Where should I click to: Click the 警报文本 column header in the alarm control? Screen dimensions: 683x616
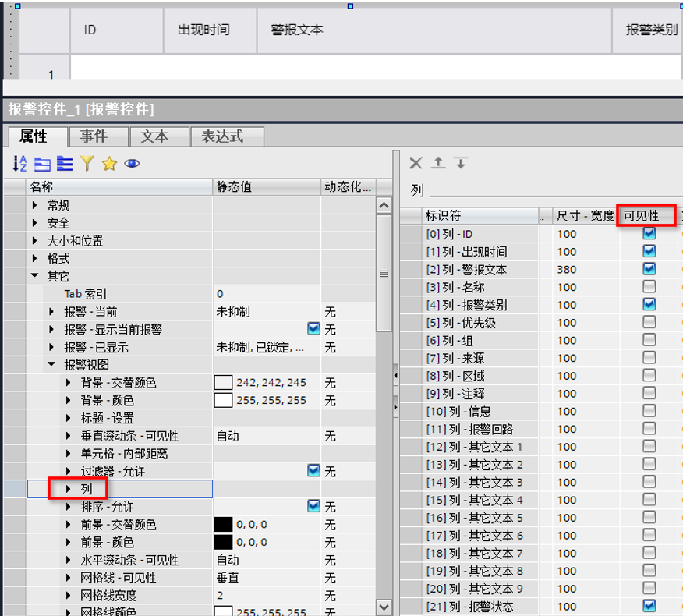coord(297,30)
